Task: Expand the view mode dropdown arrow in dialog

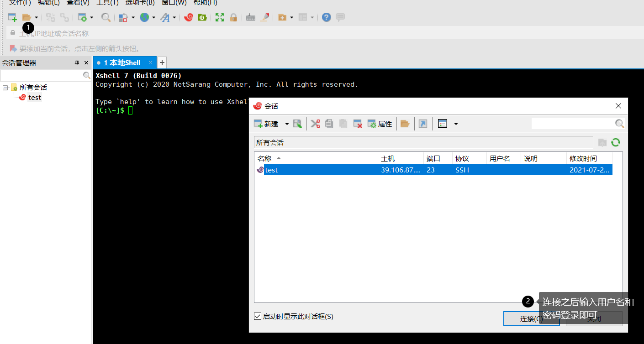Action: click(456, 124)
